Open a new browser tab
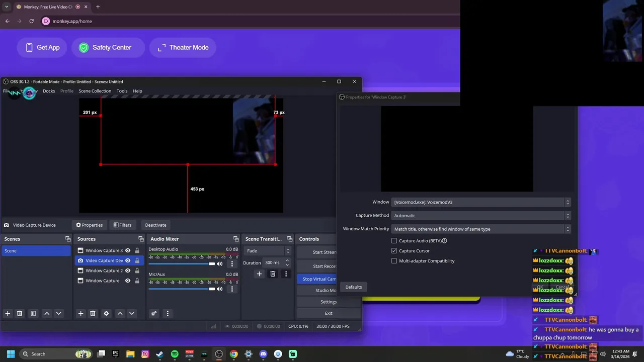 coord(98,7)
